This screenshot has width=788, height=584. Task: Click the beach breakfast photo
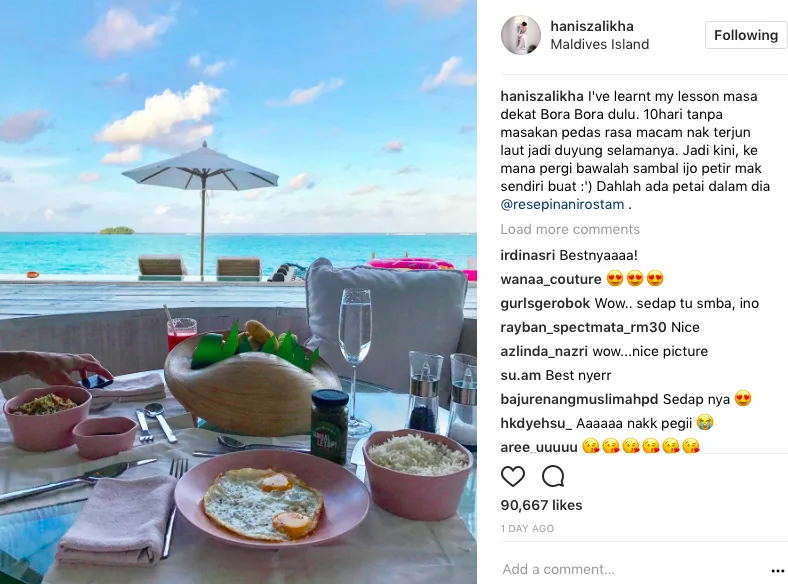pos(238,292)
